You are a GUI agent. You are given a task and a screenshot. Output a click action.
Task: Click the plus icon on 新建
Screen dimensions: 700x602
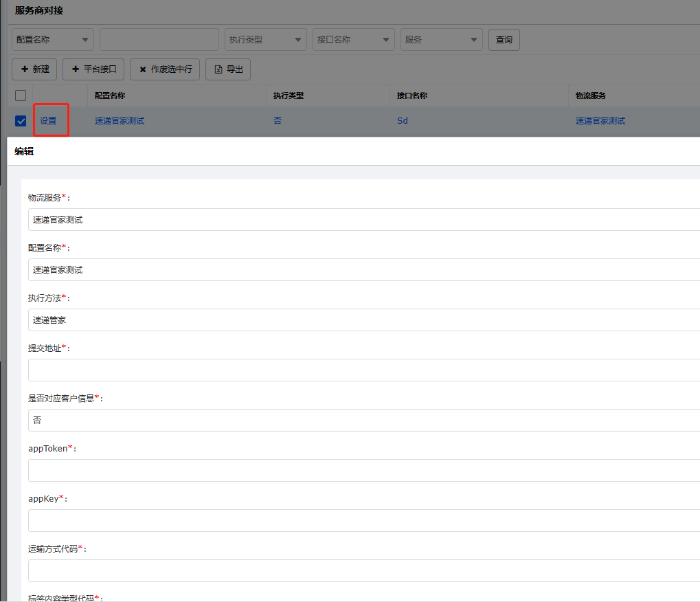coord(25,69)
